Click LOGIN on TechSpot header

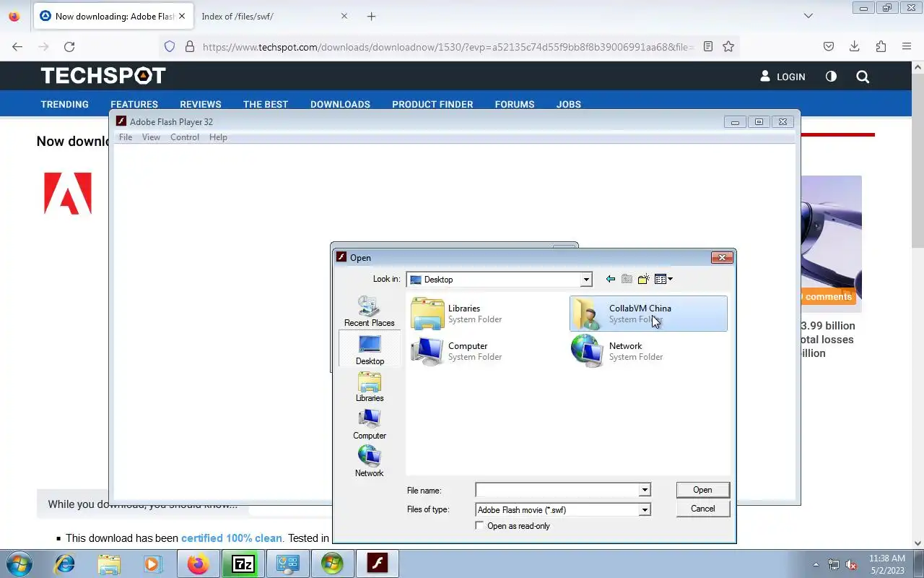(x=783, y=77)
